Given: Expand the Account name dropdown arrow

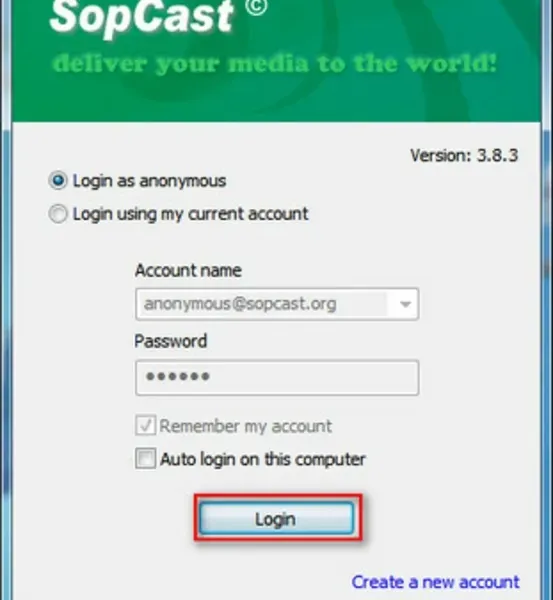Looking at the screenshot, I should (405, 304).
